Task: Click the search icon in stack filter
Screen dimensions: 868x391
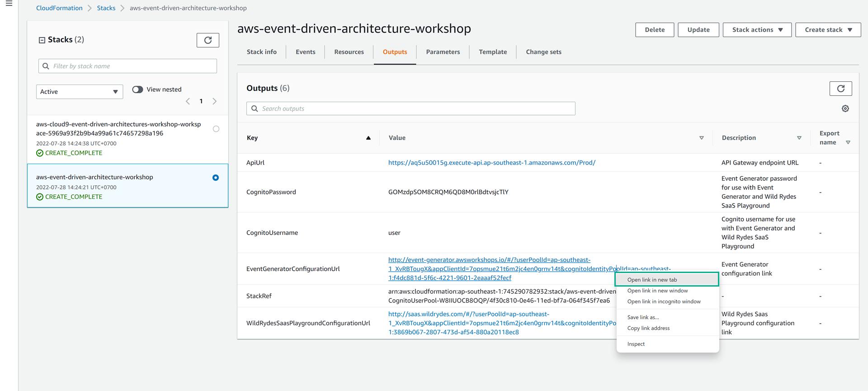Action: [x=46, y=66]
